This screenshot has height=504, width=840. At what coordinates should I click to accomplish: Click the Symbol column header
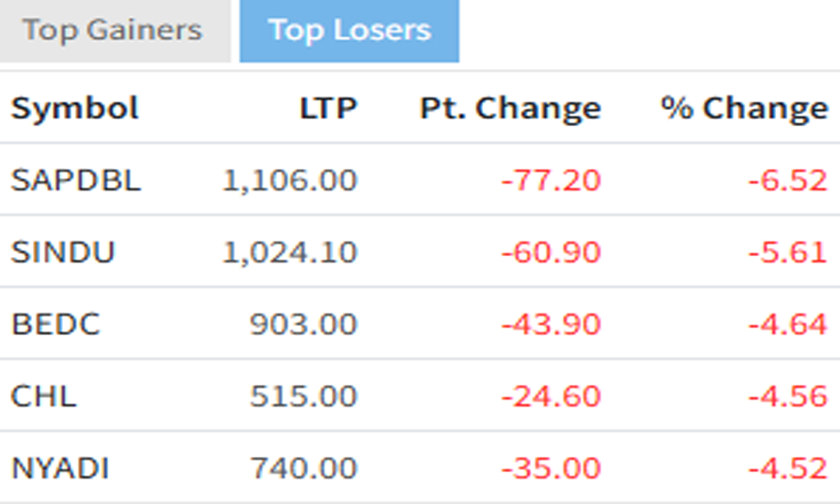tap(75, 108)
